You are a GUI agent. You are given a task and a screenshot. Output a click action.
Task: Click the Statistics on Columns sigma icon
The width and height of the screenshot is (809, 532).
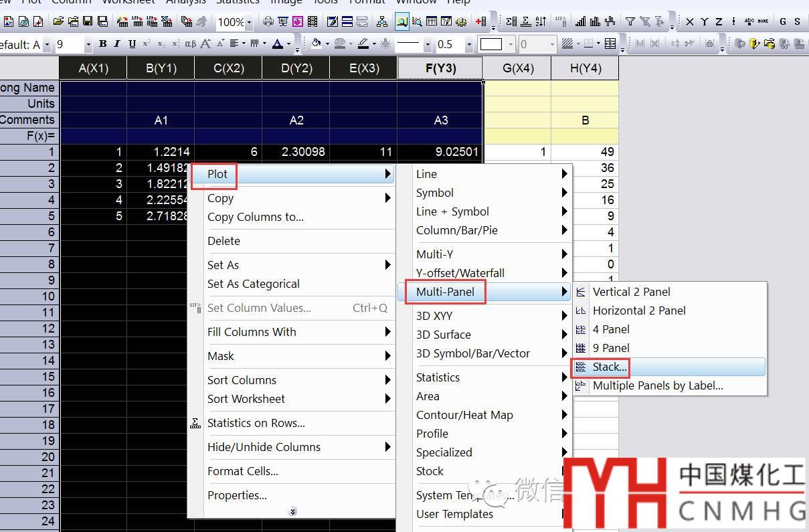pyautogui.click(x=511, y=22)
